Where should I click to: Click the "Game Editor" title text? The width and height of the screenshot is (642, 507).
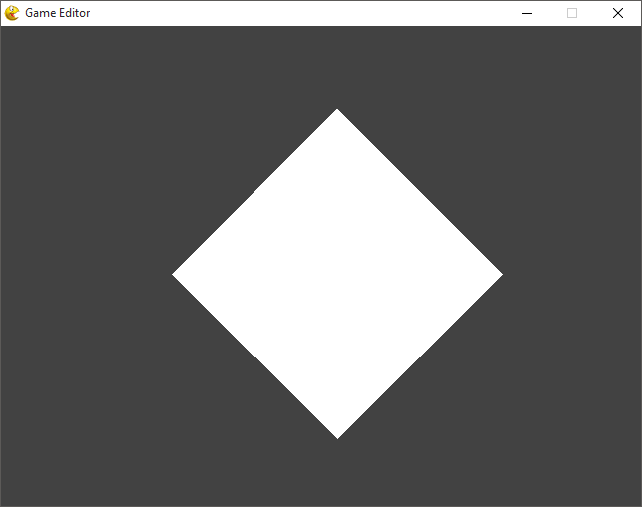(58, 13)
